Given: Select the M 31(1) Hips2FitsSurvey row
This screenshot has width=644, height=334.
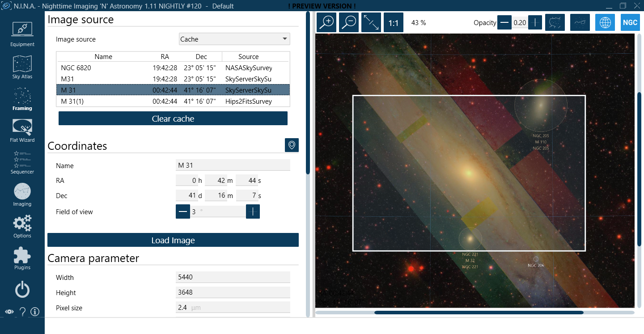Looking at the screenshot, I should coord(173,101).
